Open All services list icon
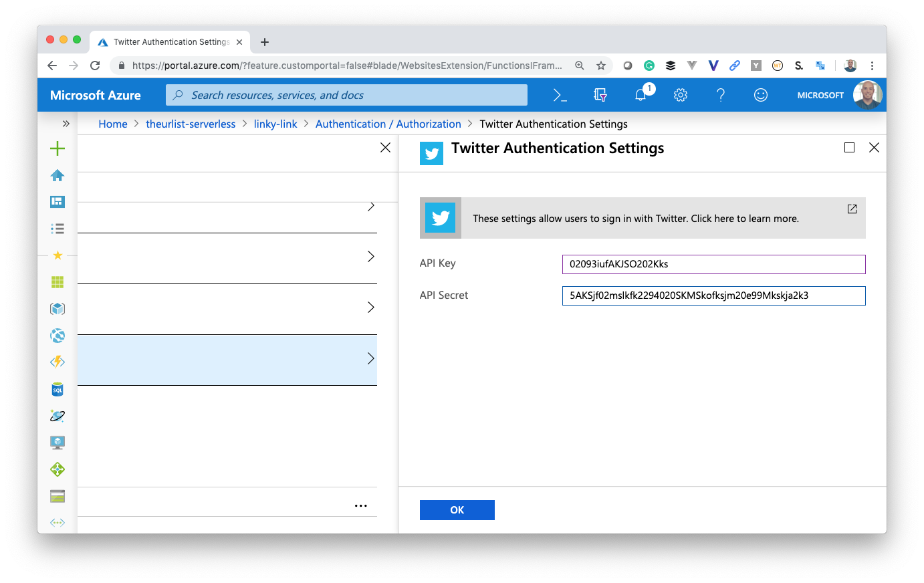924x583 pixels. point(57,229)
